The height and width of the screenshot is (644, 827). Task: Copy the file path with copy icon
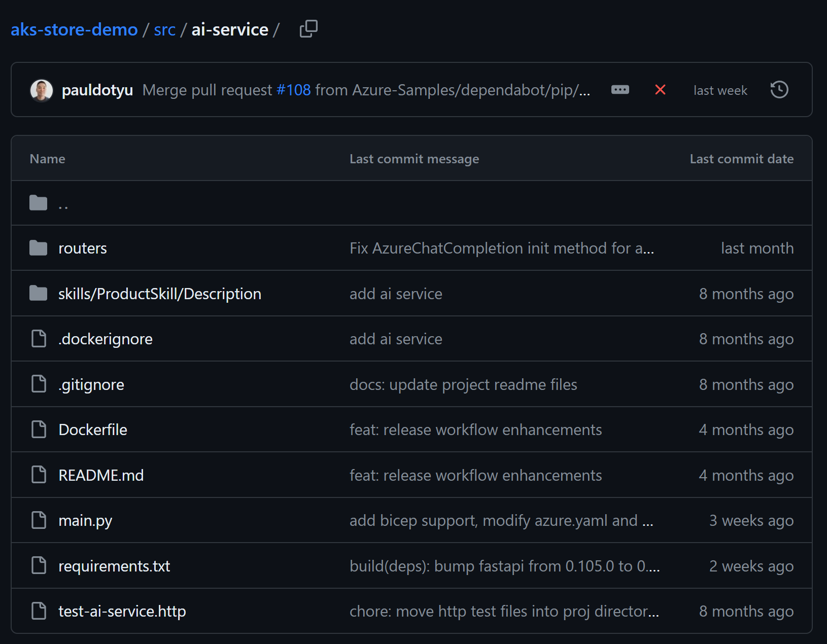(308, 29)
